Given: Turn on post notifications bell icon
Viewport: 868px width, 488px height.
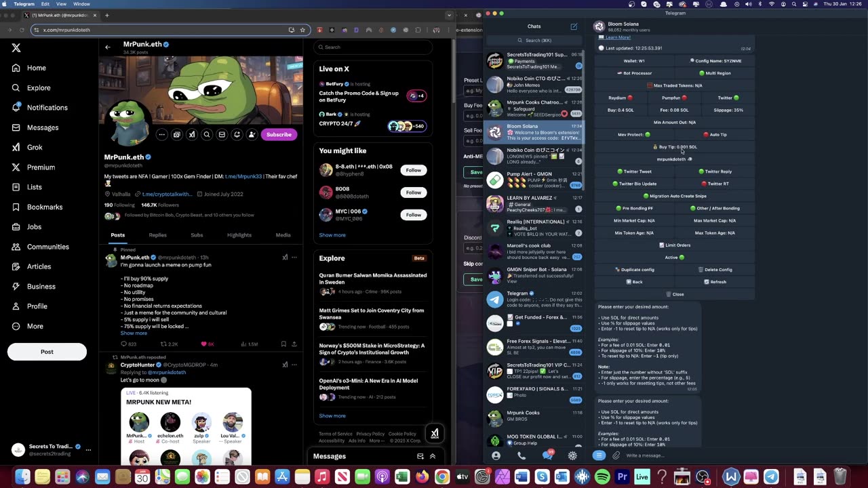Looking at the screenshot, I should pyautogui.click(x=237, y=134).
